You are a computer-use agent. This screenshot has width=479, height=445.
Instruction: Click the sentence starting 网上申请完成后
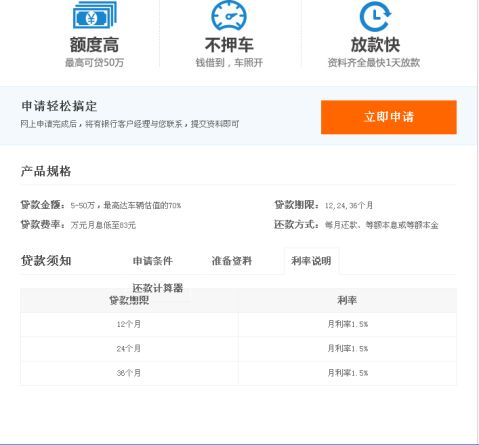point(130,124)
